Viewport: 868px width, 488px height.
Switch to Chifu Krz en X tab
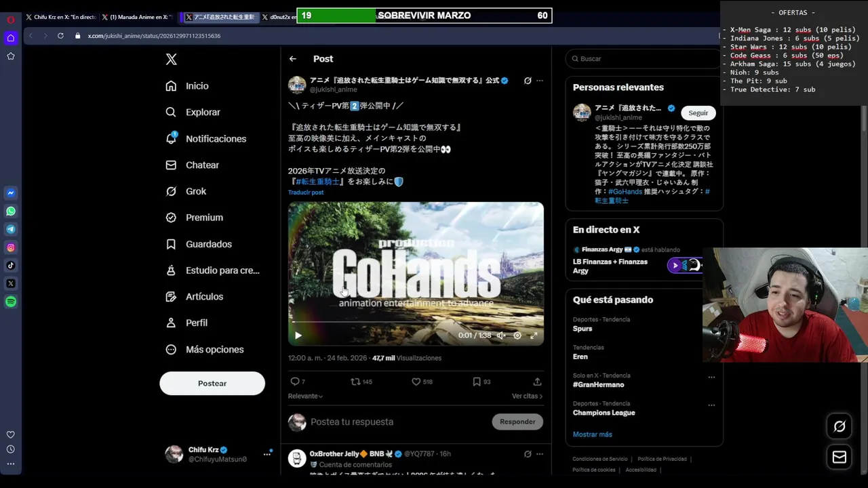pyautogui.click(x=61, y=17)
